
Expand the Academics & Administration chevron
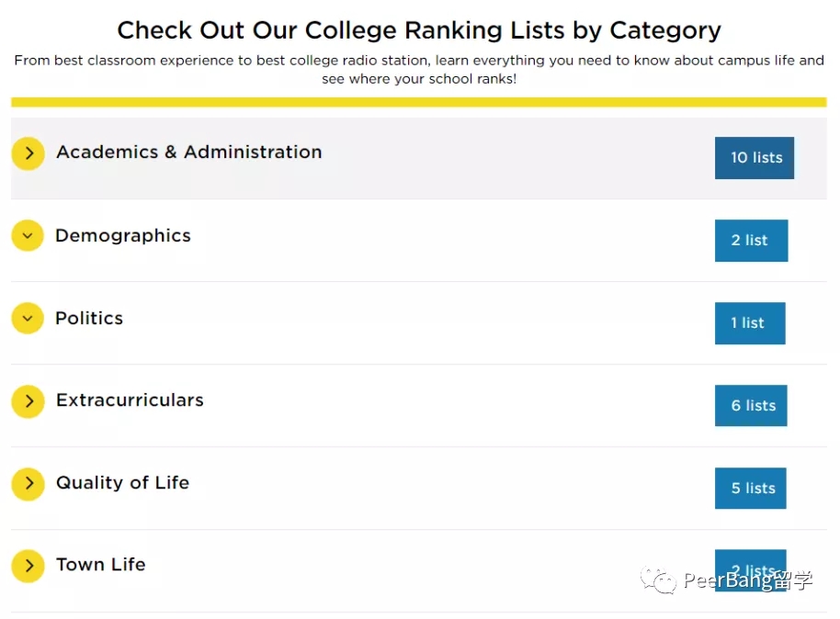pyautogui.click(x=28, y=153)
